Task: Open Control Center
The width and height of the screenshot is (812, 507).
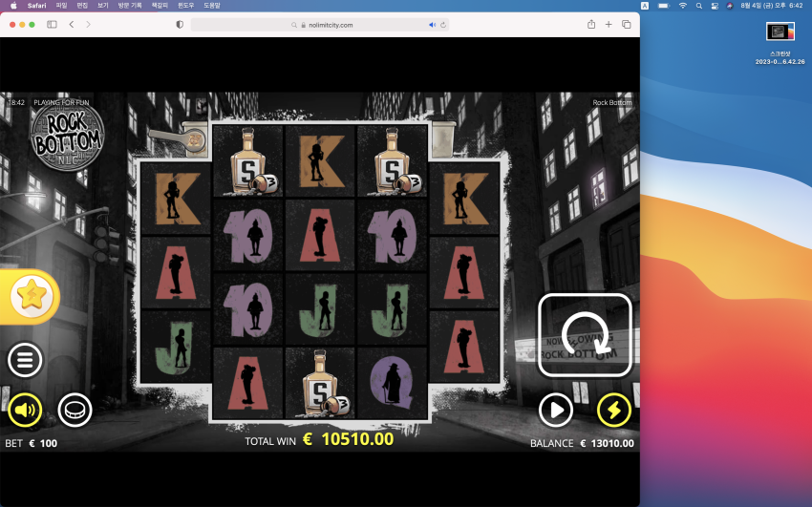Action: coord(715,5)
